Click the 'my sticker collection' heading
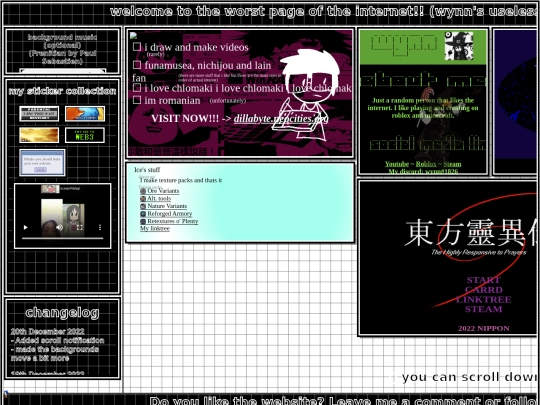 [62, 91]
